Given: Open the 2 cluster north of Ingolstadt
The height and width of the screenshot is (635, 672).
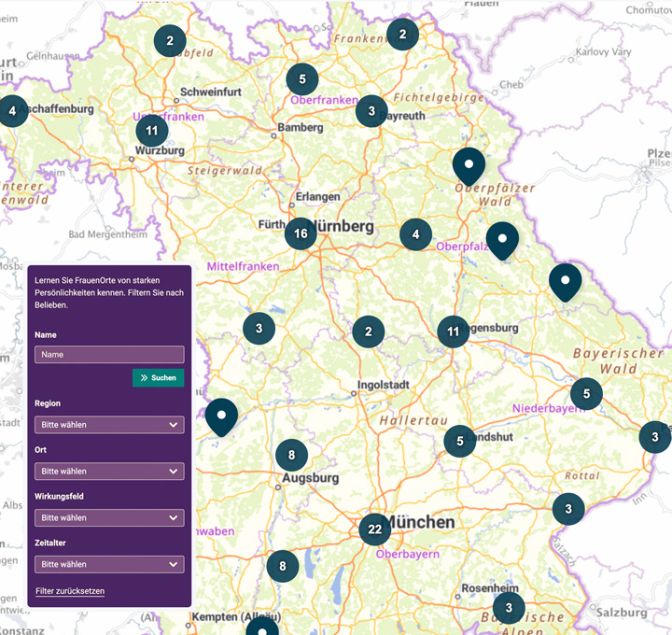Looking at the screenshot, I should point(368,332).
